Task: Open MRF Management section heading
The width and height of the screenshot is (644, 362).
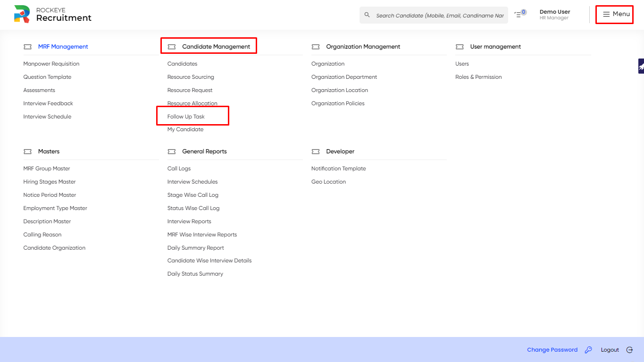Action: click(63, 47)
